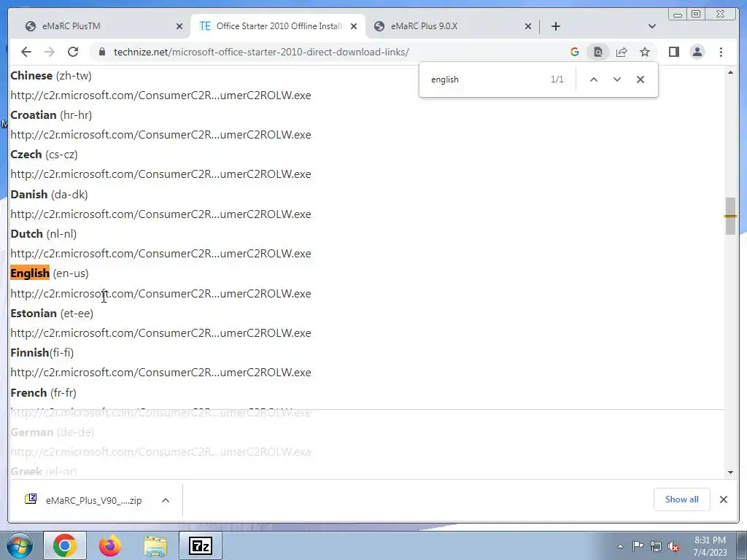This screenshot has width=747, height=560.
Task: Open Windows Explorer from taskbar
Action: point(155,545)
